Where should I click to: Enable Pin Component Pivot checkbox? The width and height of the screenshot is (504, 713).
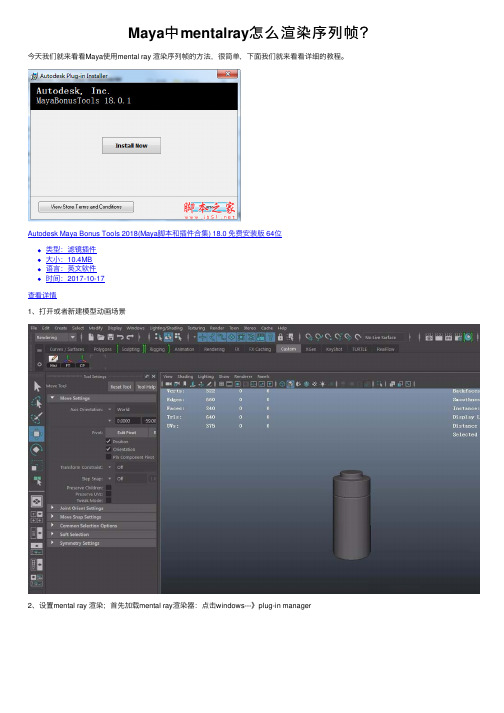(x=108, y=457)
